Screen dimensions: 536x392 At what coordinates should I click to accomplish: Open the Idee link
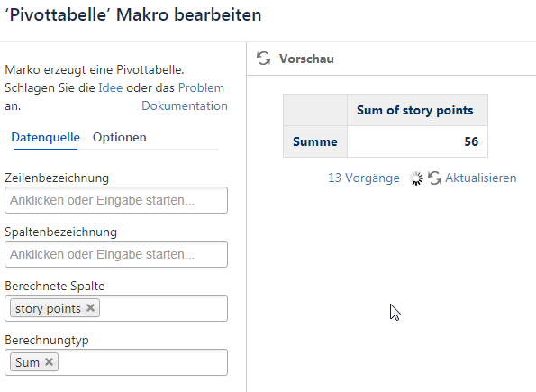[111, 88]
